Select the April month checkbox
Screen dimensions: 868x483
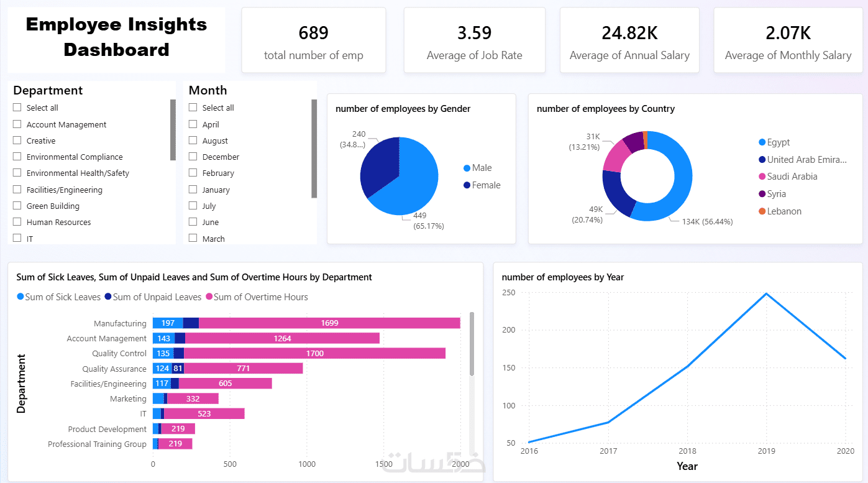point(193,124)
